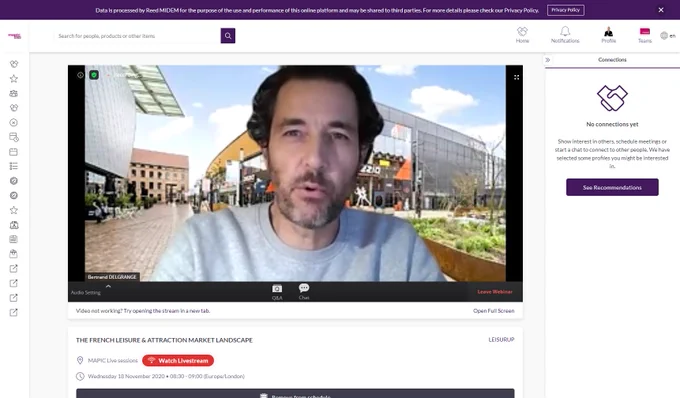This screenshot has width=680, height=398.
Task: Open the Home handshake icon in header
Action: 522,35
